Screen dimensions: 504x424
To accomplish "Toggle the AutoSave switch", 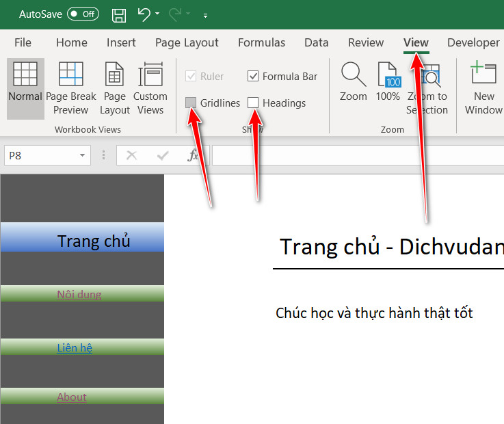I will point(83,14).
